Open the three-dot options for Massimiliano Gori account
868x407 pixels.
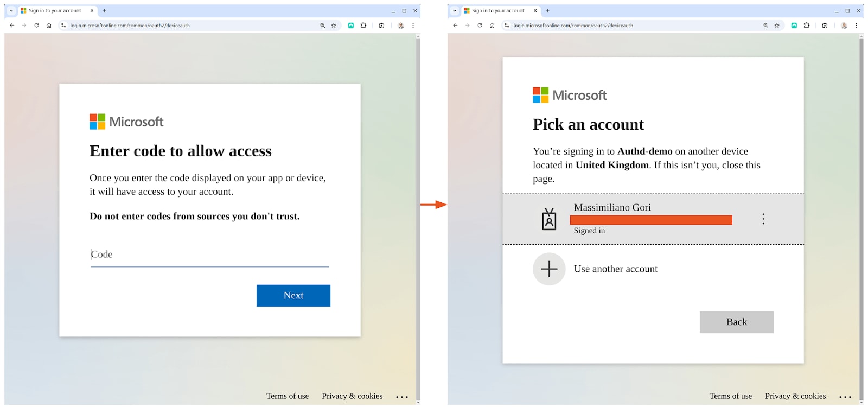pos(763,219)
